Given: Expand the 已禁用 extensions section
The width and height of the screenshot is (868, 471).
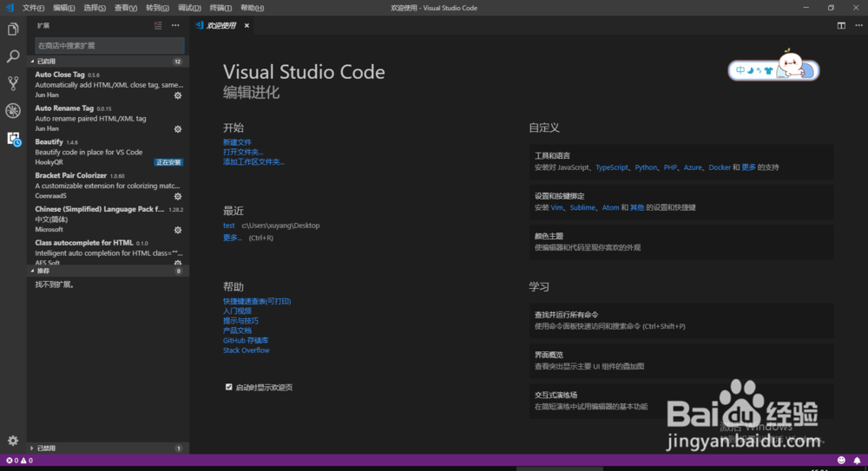Looking at the screenshot, I should pyautogui.click(x=108, y=448).
